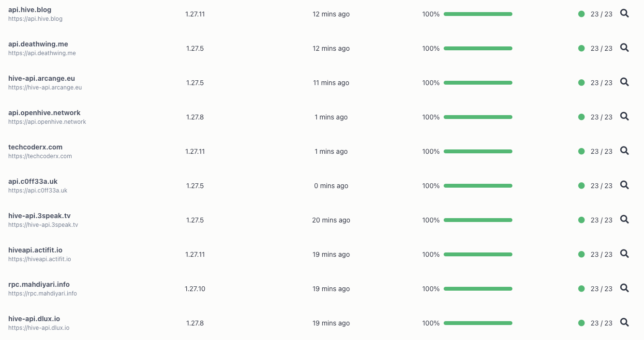Click version 1.27.10 of rpc.mahdiyari.info
This screenshot has width=644, height=340.
195,289
